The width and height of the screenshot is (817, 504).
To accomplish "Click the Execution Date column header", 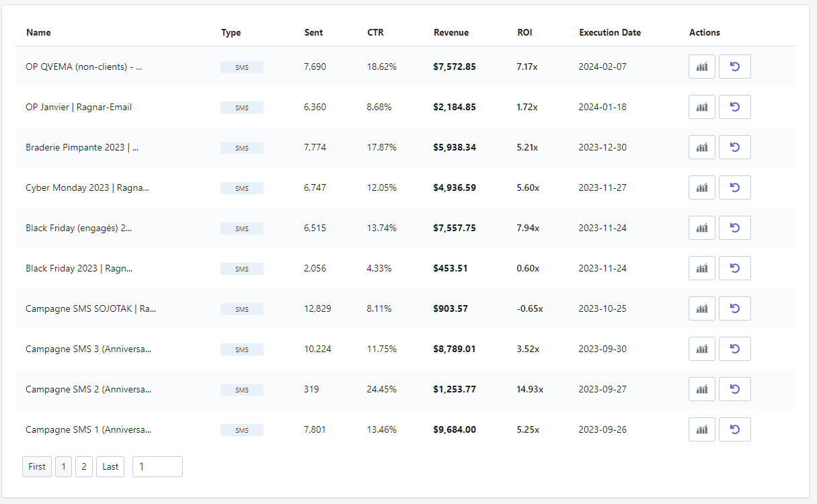I will (x=610, y=32).
